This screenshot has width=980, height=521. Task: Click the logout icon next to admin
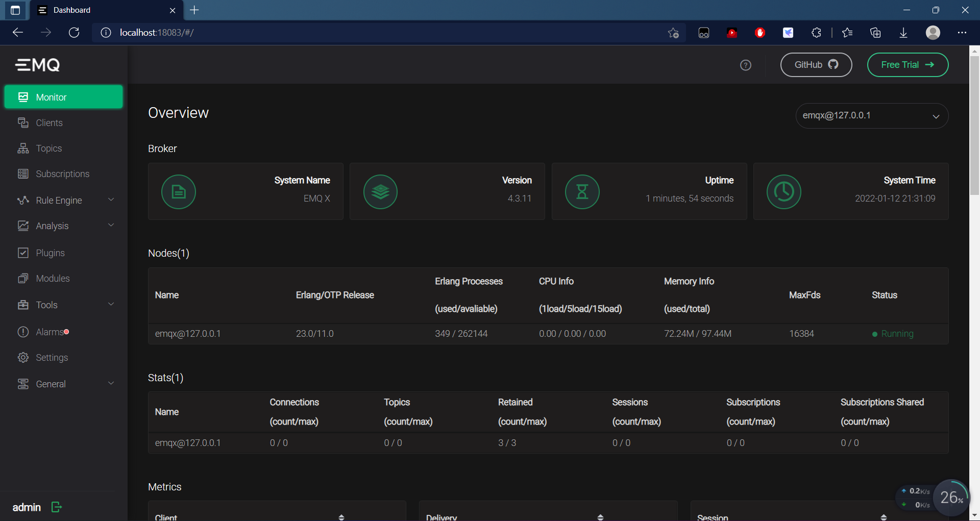tap(57, 507)
